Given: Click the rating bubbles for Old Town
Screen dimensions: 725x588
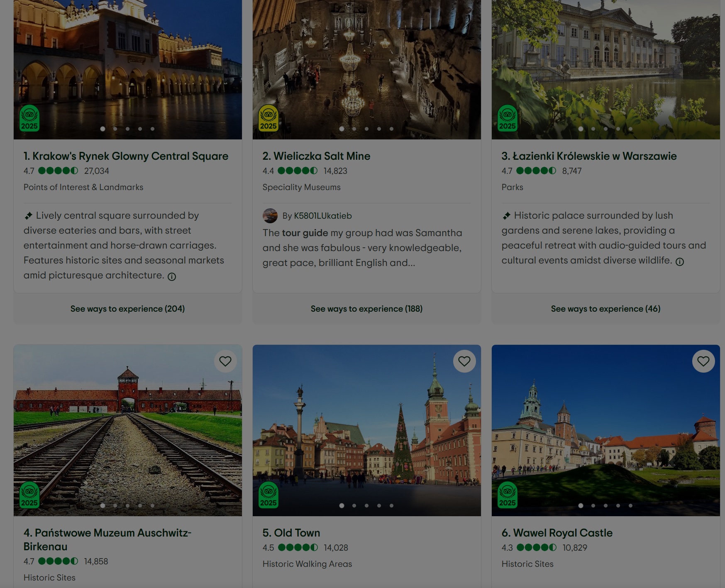Looking at the screenshot, I should [298, 547].
